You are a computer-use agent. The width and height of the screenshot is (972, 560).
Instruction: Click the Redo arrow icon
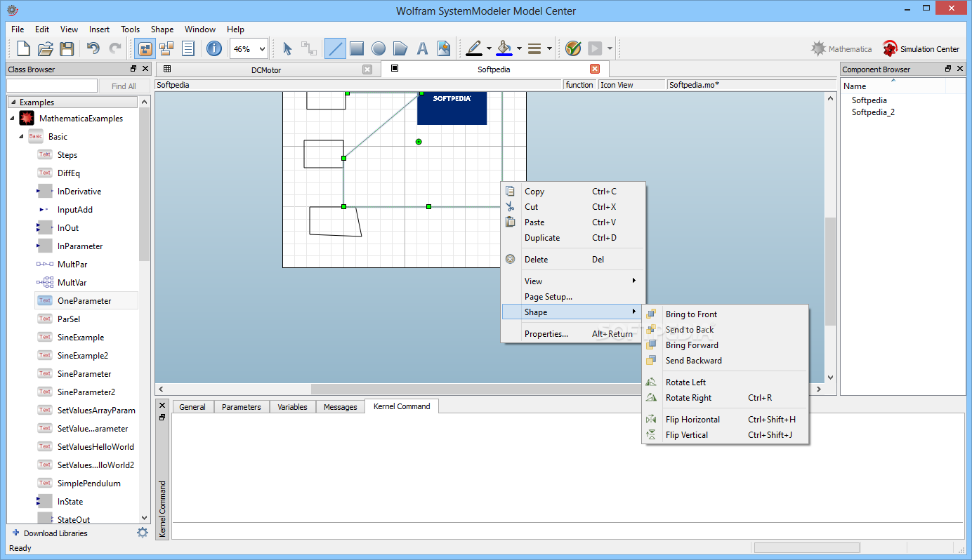[114, 48]
